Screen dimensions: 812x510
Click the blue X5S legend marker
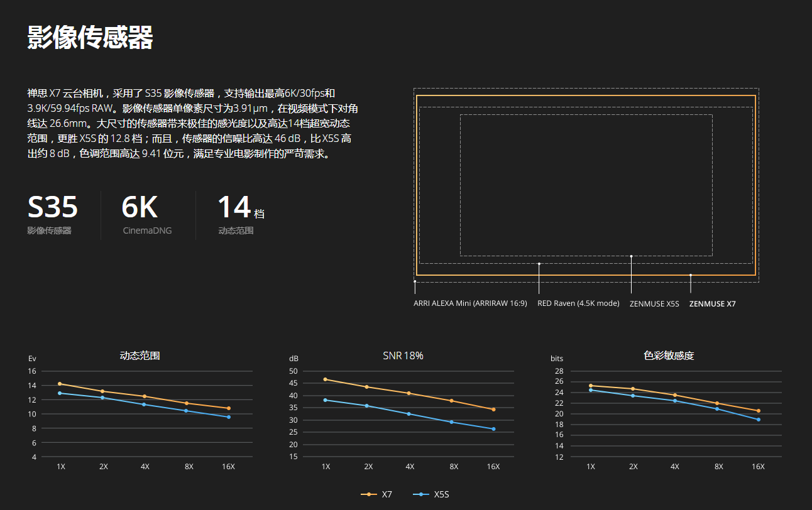421,495
